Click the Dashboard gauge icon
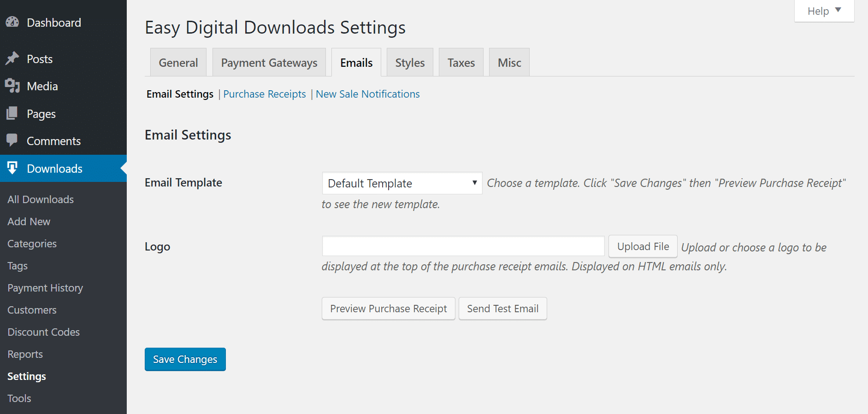The width and height of the screenshot is (868, 414). (x=12, y=22)
